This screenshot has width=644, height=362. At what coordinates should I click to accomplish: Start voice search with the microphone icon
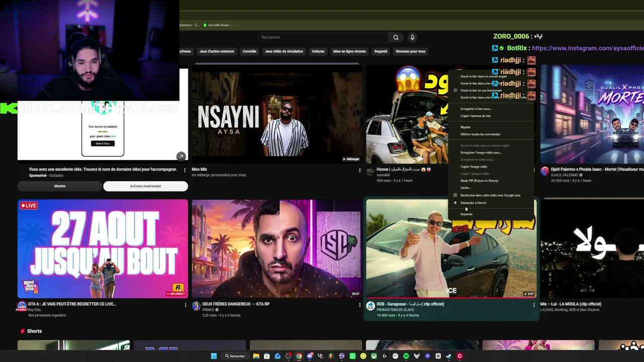click(x=412, y=37)
